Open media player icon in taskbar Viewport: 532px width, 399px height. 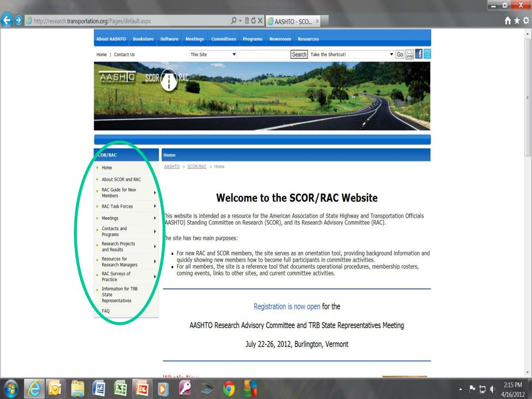(163, 389)
